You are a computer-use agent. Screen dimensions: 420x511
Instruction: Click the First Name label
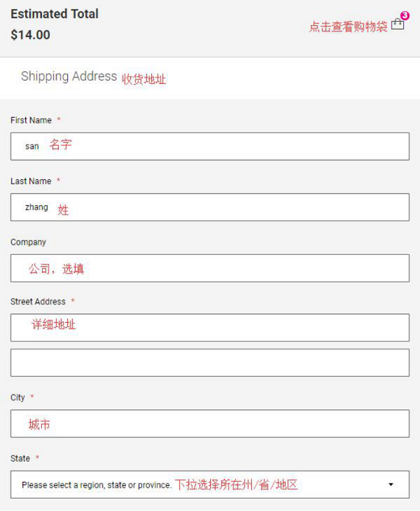(31, 120)
